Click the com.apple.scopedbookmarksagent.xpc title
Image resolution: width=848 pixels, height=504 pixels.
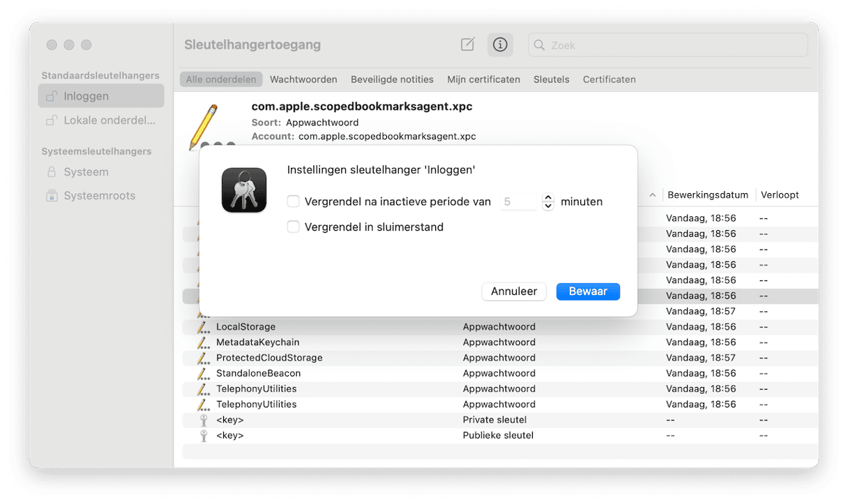click(x=362, y=107)
